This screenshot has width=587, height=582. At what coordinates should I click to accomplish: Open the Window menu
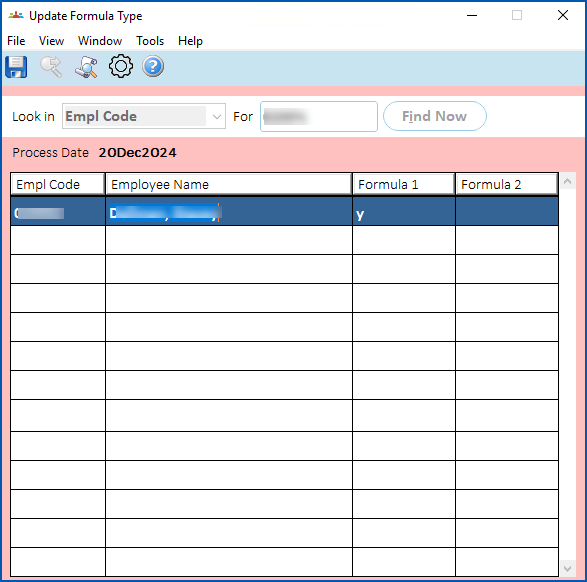click(x=100, y=41)
